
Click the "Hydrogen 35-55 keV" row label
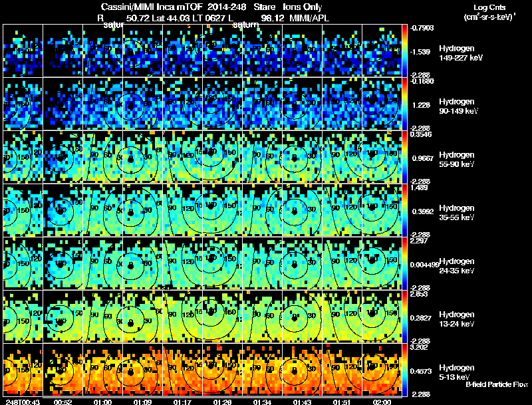click(457, 213)
